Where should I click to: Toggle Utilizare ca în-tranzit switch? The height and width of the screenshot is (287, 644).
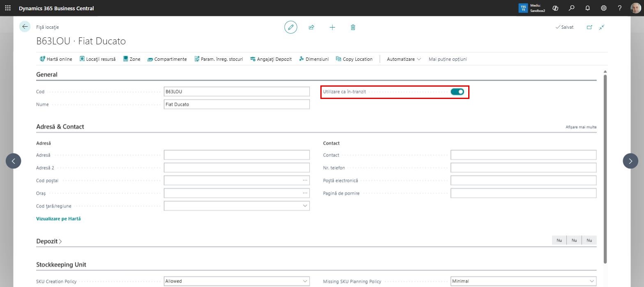[x=457, y=92]
